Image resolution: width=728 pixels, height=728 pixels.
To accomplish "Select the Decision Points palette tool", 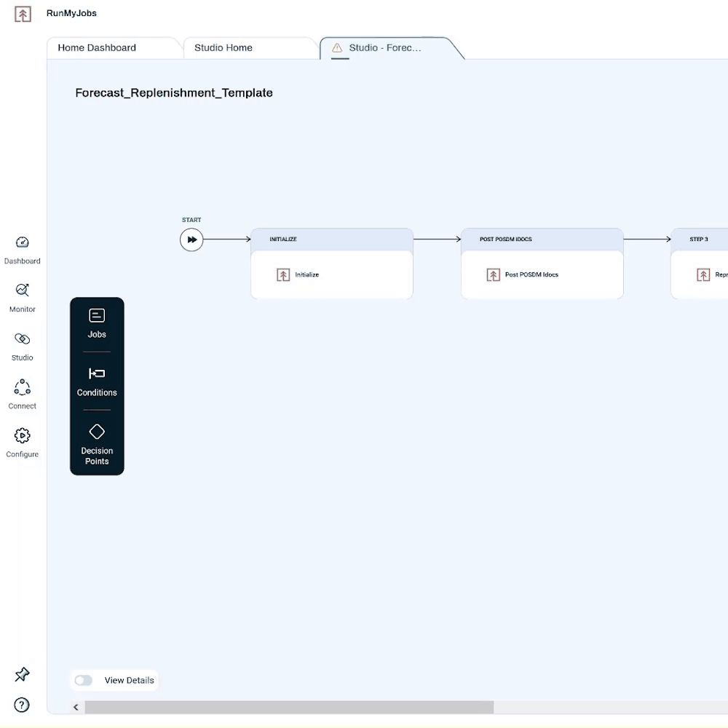I will (x=97, y=443).
